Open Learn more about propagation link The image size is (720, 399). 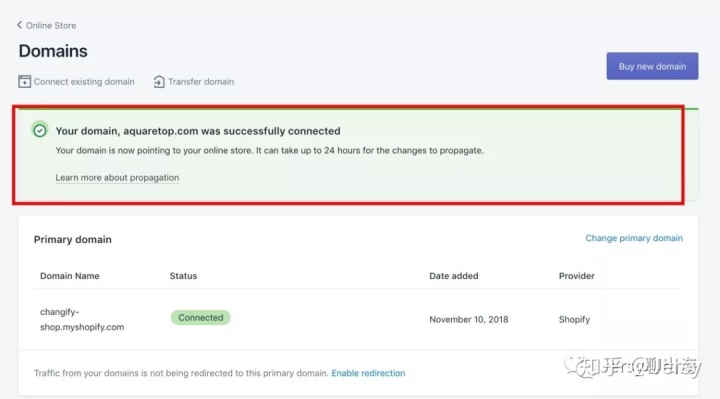coord(117,178)
